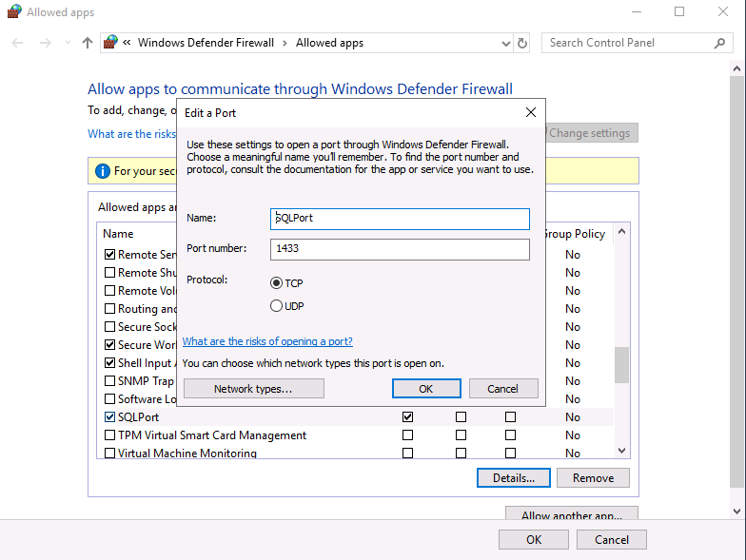Toggle the SNMP Trap app checkbox

(110, 380)
